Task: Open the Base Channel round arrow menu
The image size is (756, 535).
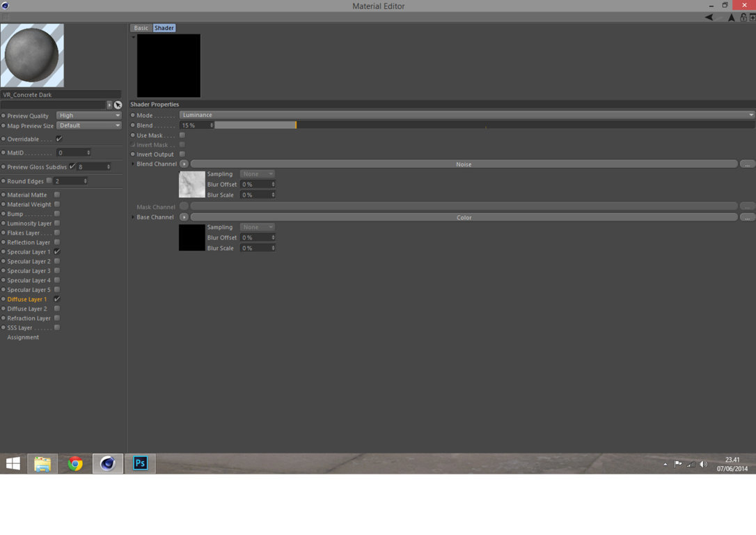Action: coord(184,217)
